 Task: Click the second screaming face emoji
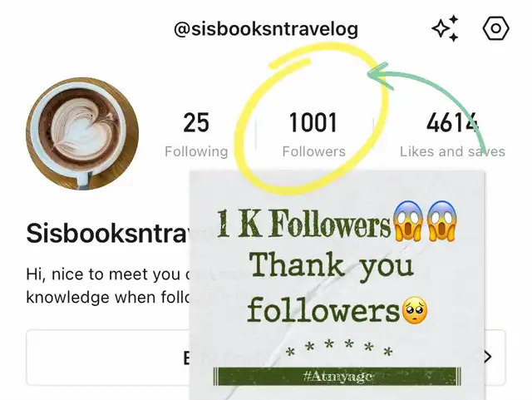coord(441,221)
